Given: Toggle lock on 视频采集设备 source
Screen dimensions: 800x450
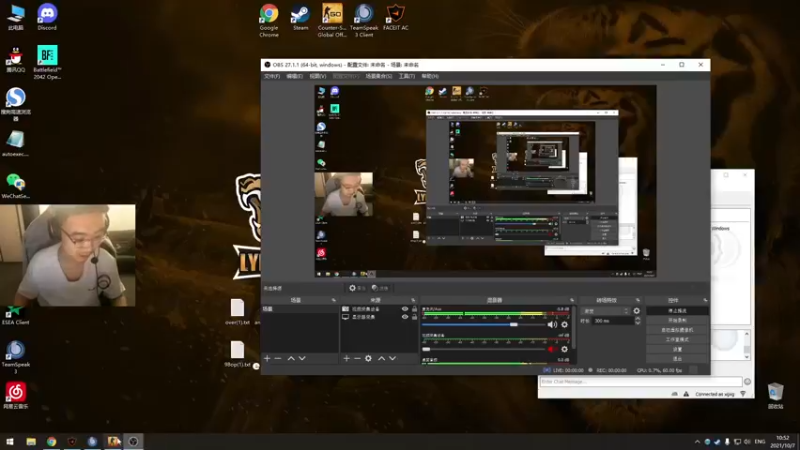Looking at the screenshot, I should point(414,309).
